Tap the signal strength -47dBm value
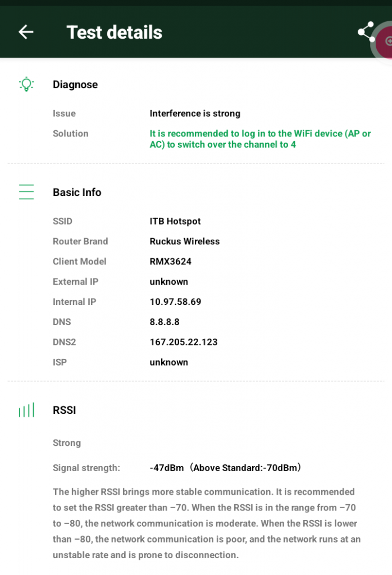The image size is (392, 575). point(167,468)
